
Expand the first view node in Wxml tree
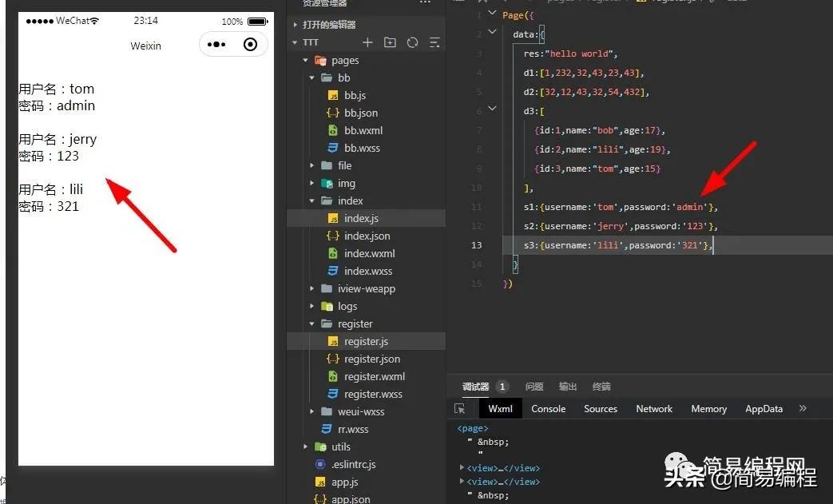click(x=462, y=467)
